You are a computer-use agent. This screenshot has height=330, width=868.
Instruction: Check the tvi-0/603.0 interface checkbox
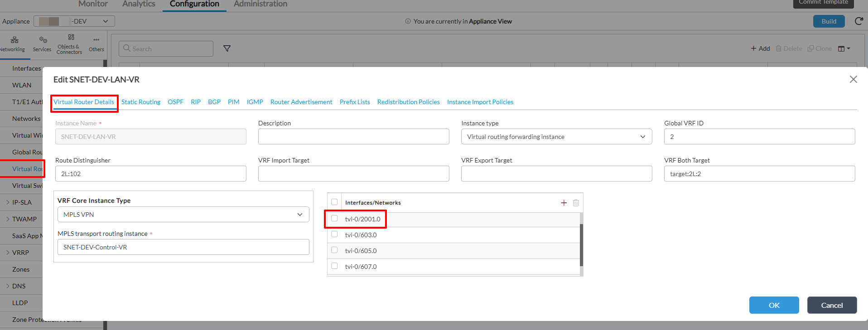(334, 234)
